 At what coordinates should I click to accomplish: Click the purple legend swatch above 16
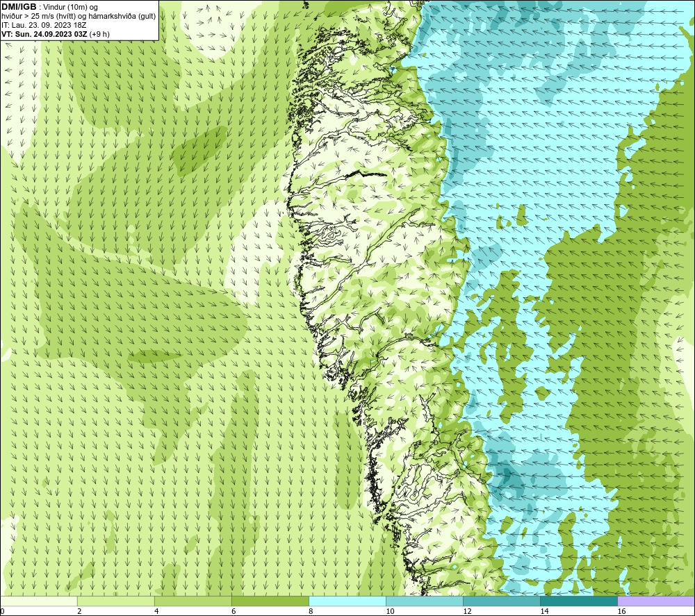tap(656, 601)
